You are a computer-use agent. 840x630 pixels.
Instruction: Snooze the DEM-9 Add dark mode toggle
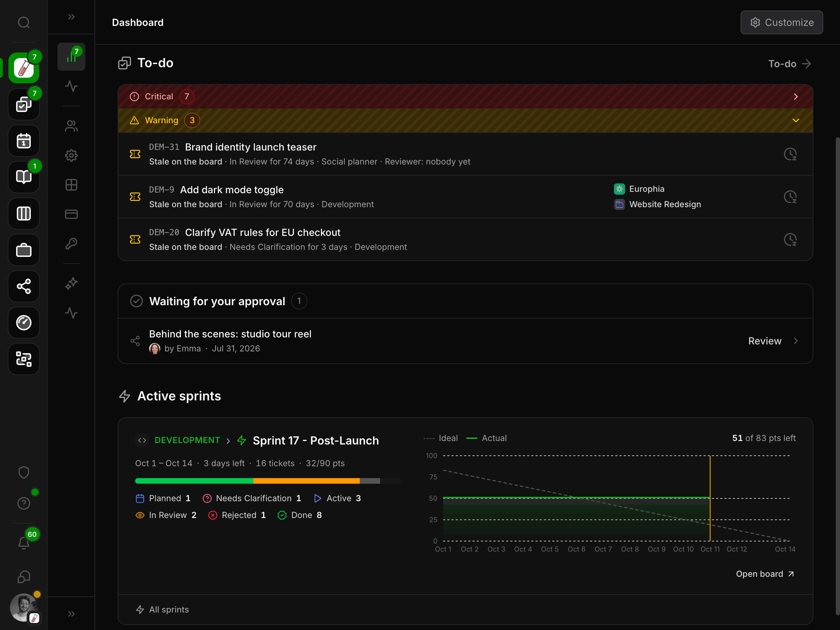[790, 197]
